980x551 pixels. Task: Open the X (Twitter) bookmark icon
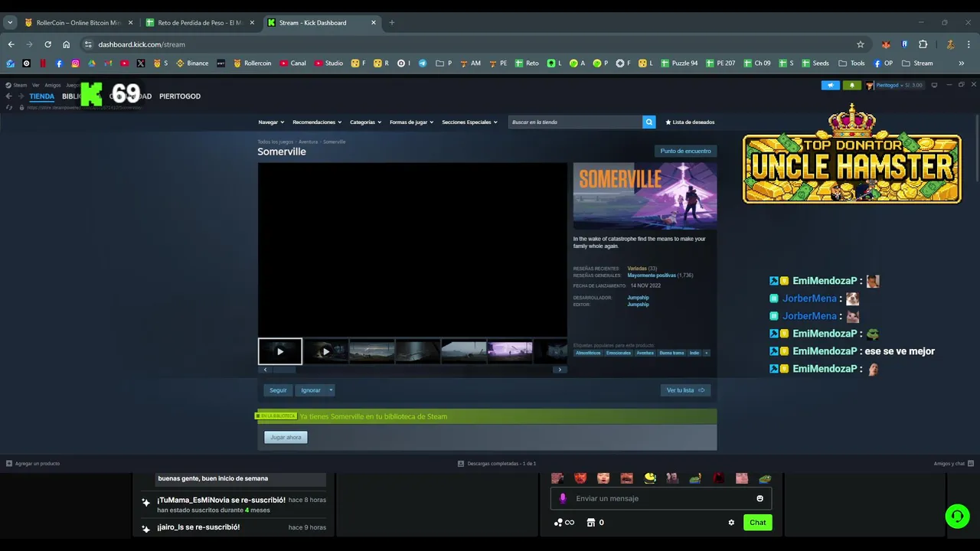(x=140, y=64)
